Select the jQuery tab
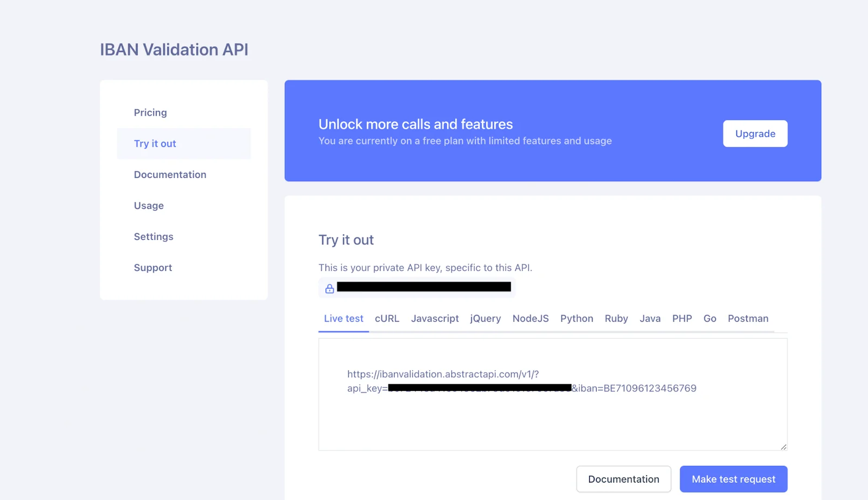The width and height of the screenshot is (868, 500). coord(485,319)
